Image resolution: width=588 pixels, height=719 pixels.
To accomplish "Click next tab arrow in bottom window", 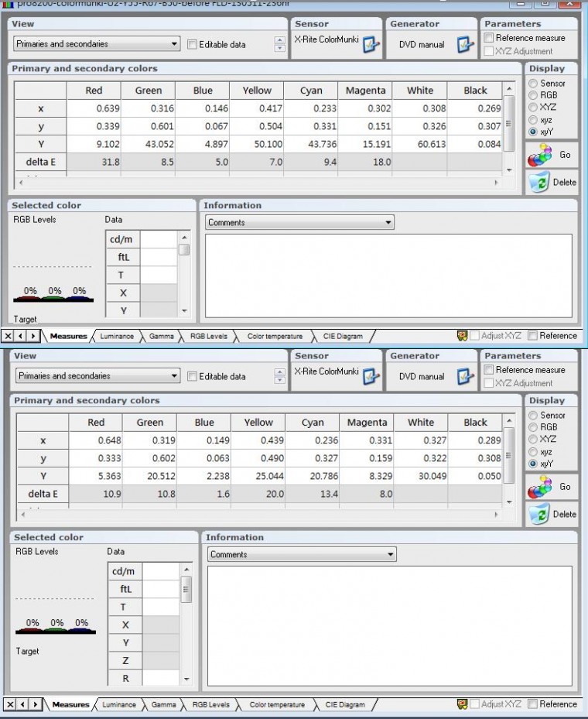I will [x=35, y=704].
